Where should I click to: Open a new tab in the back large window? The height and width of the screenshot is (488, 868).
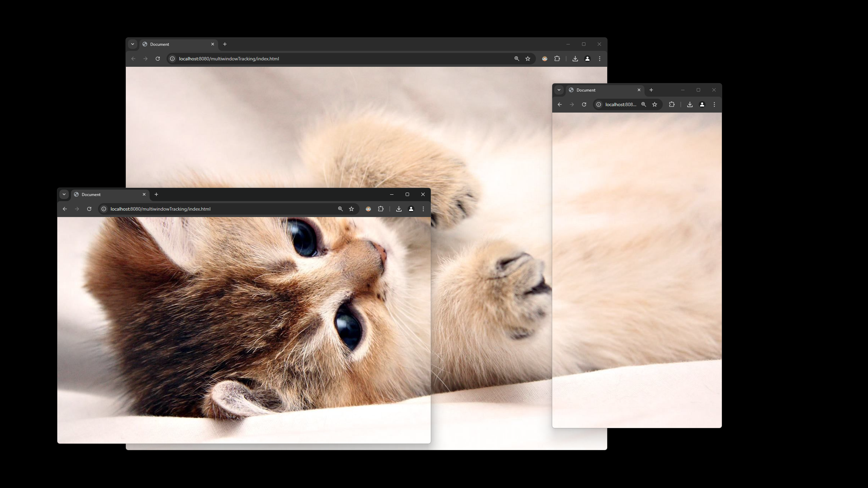click(225, 44)
